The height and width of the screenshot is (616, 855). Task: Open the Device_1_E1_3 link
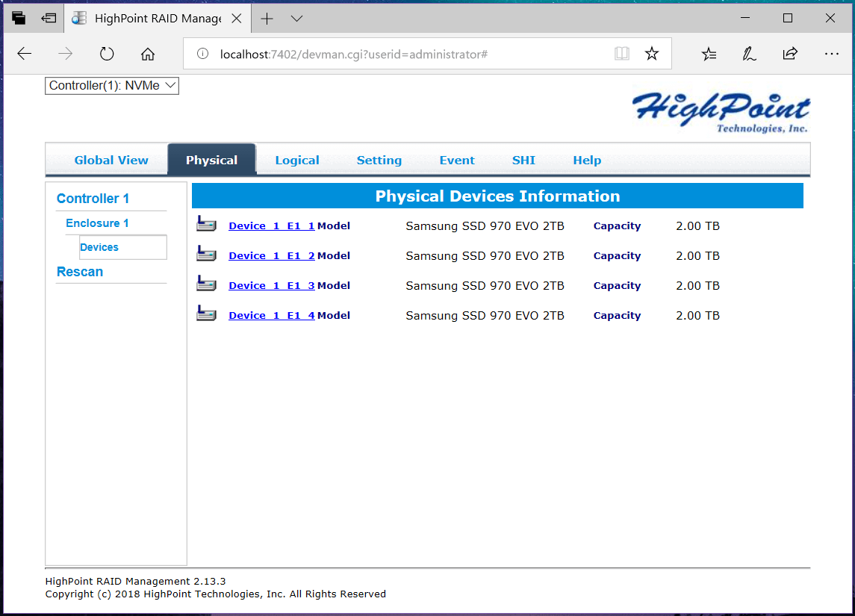coord(272,286)
